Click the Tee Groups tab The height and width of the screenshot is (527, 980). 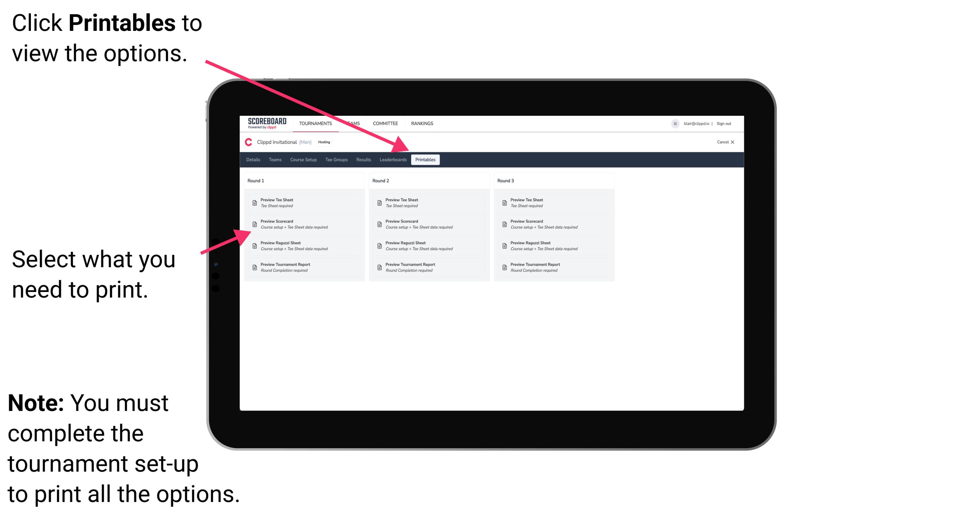point(335,160)
